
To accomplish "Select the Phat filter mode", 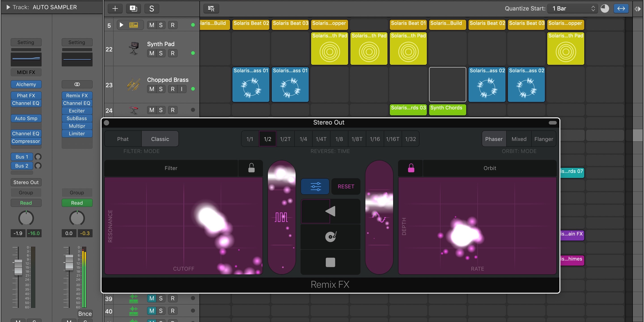I will click(123, 139).
